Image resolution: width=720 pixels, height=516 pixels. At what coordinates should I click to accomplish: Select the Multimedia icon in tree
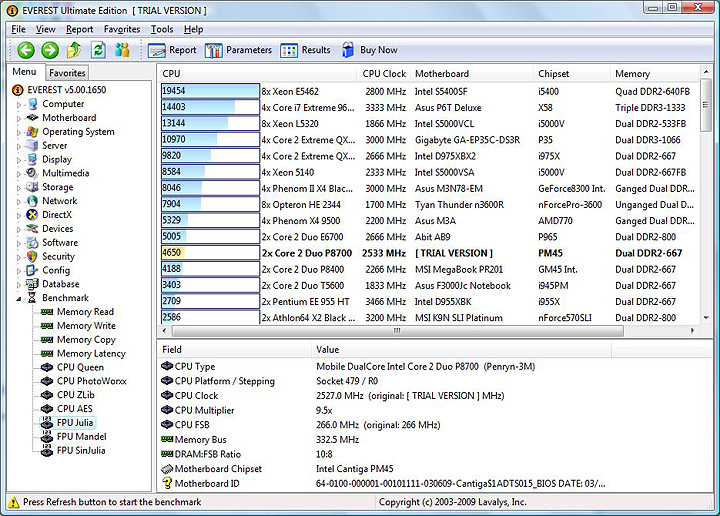tap(32, 173)
